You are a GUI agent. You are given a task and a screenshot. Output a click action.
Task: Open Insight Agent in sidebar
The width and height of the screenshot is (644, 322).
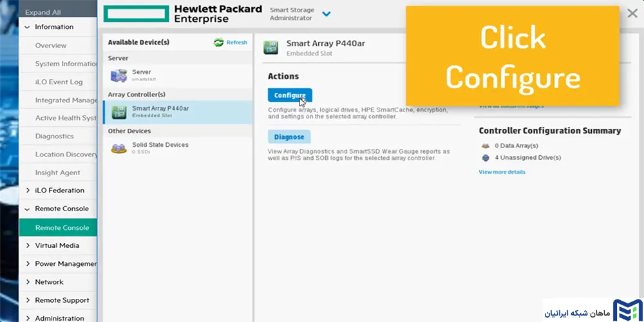[58, 173]
